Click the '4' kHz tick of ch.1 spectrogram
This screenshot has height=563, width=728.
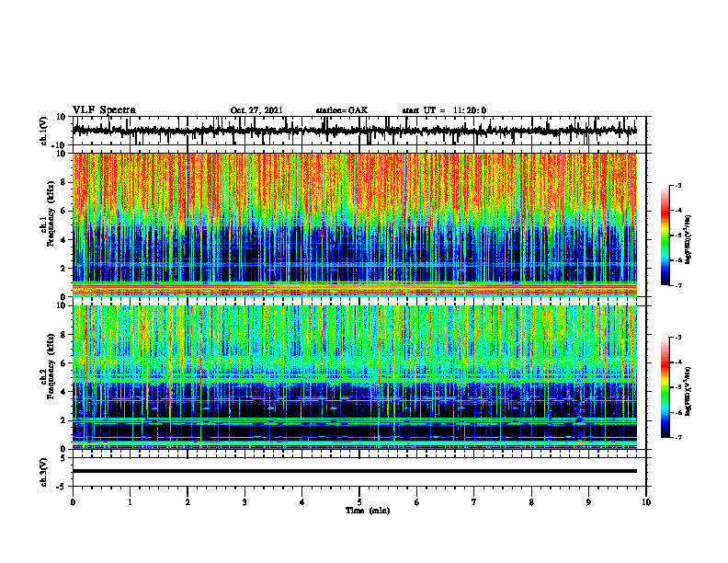[x=64, y=240]
